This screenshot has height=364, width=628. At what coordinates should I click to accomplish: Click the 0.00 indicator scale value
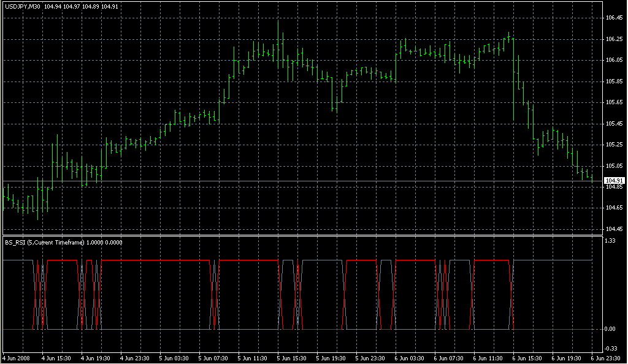[x=610, y=329]
